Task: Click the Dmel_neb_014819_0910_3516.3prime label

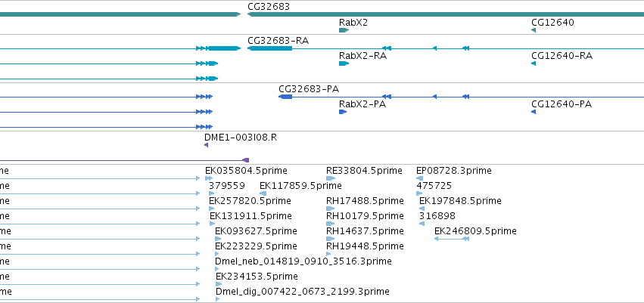Action: 303,261
